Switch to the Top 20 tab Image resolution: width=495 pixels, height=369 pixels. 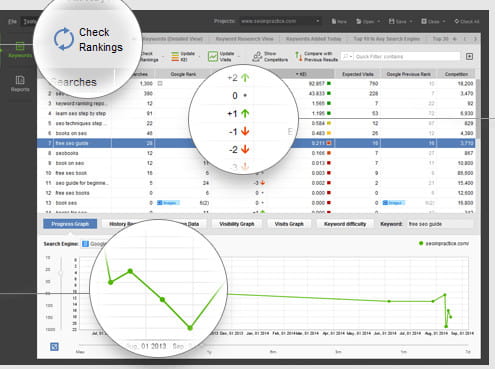(x=440, y=39)
